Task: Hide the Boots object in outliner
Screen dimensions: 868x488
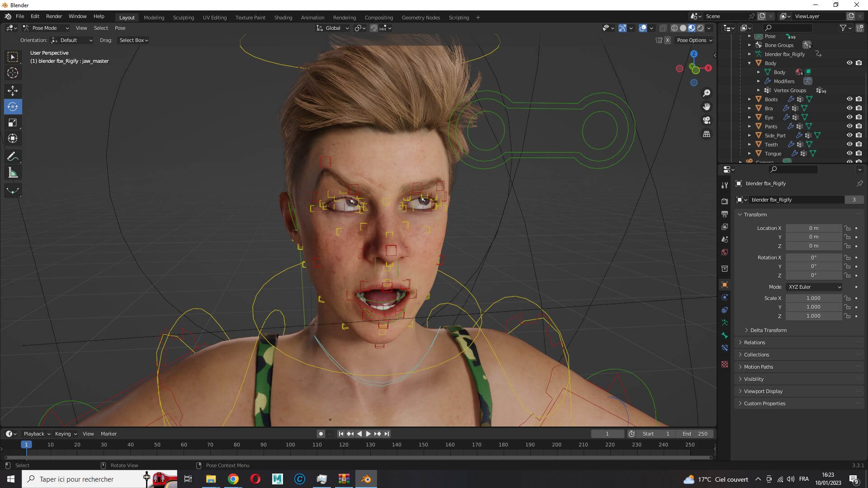Action: pos(849,99)
